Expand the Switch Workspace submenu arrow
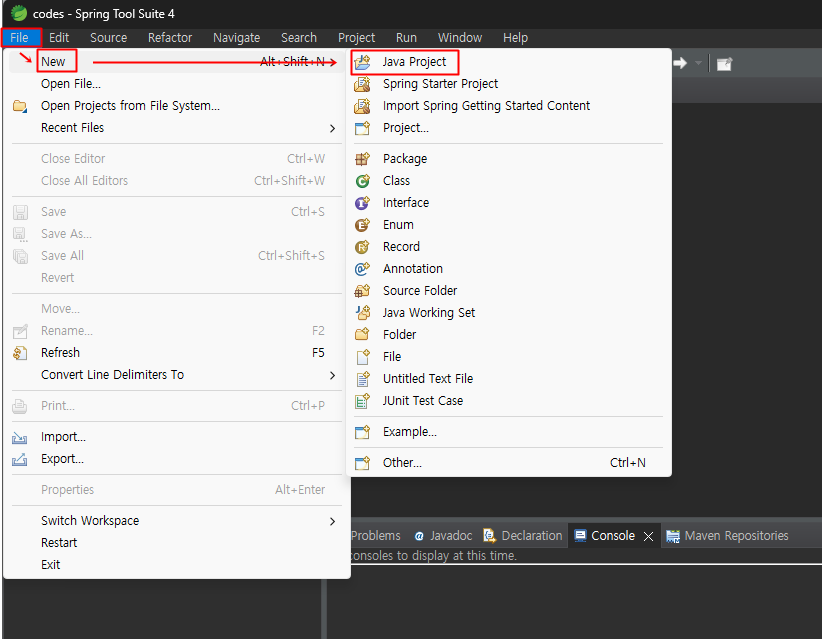The width and height of the screenshot is (822, 639). pos(332,522)
